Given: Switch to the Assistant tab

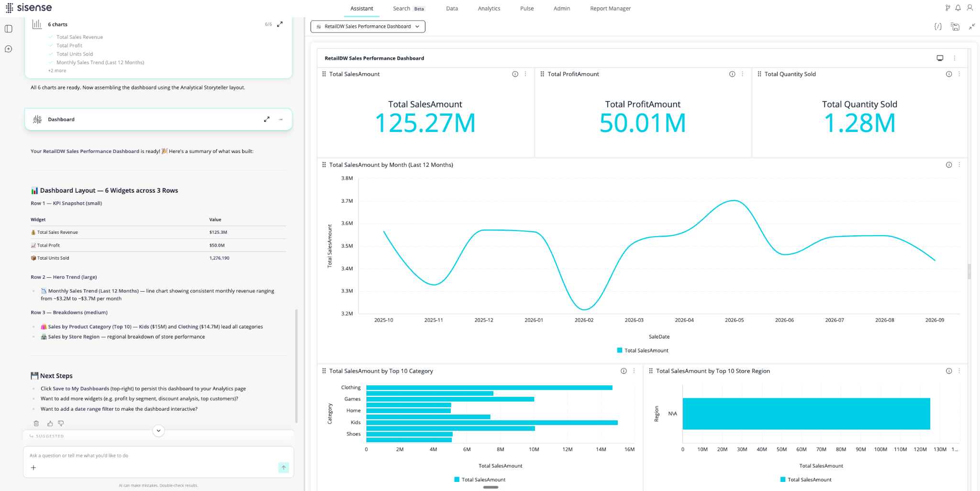Looking at the screenshot, I should click(362, 9).
